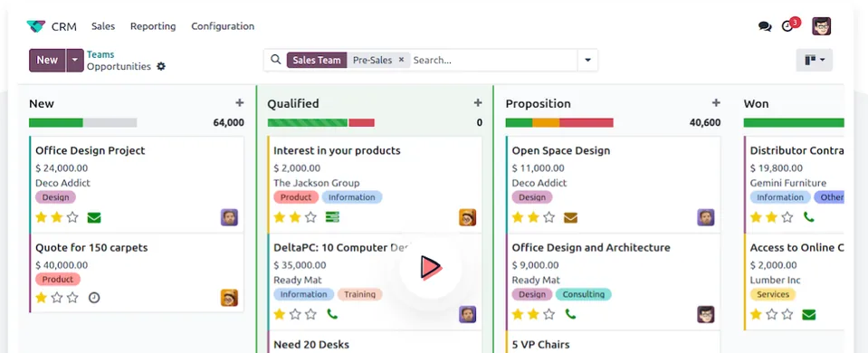Image resolution: width=868 pixels, height=353 pixels.
Task: Open salesperson avatar on Open Space Design
Action: click(705, 217)
